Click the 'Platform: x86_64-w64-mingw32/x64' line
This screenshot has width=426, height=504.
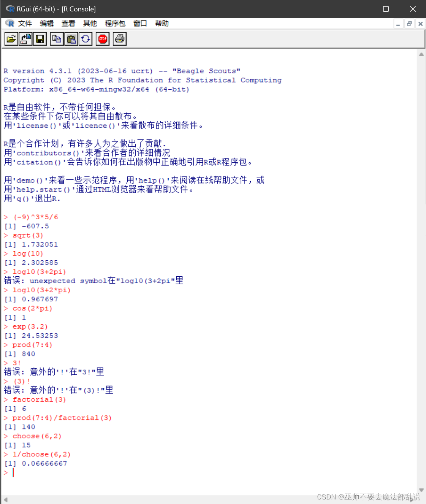pos(97,89)
